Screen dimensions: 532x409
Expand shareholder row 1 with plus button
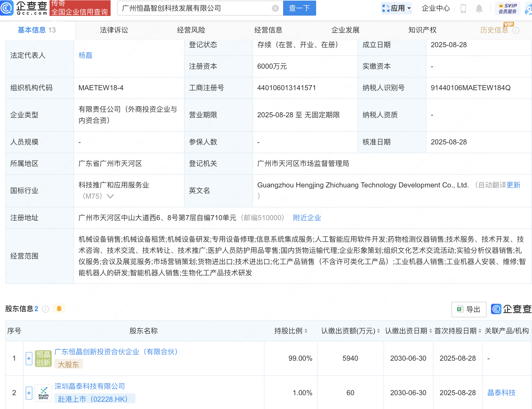(29, 359)
